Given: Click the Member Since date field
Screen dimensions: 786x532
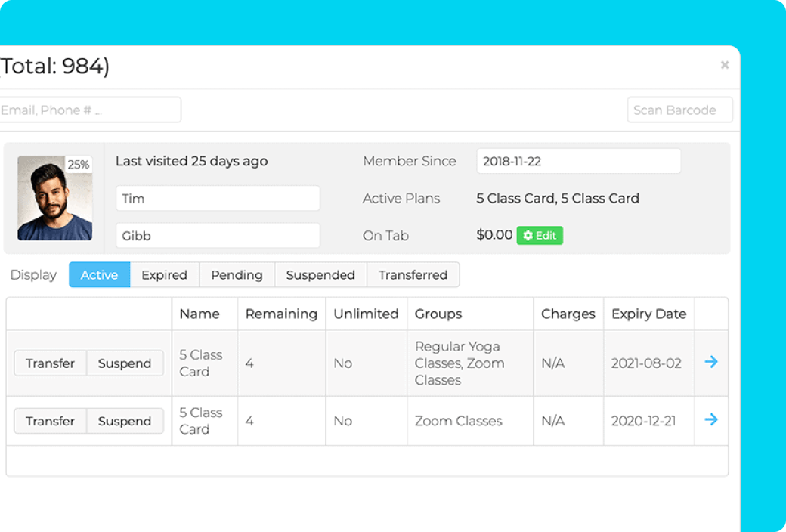Looking at the screenshot, I should (578, 161).
